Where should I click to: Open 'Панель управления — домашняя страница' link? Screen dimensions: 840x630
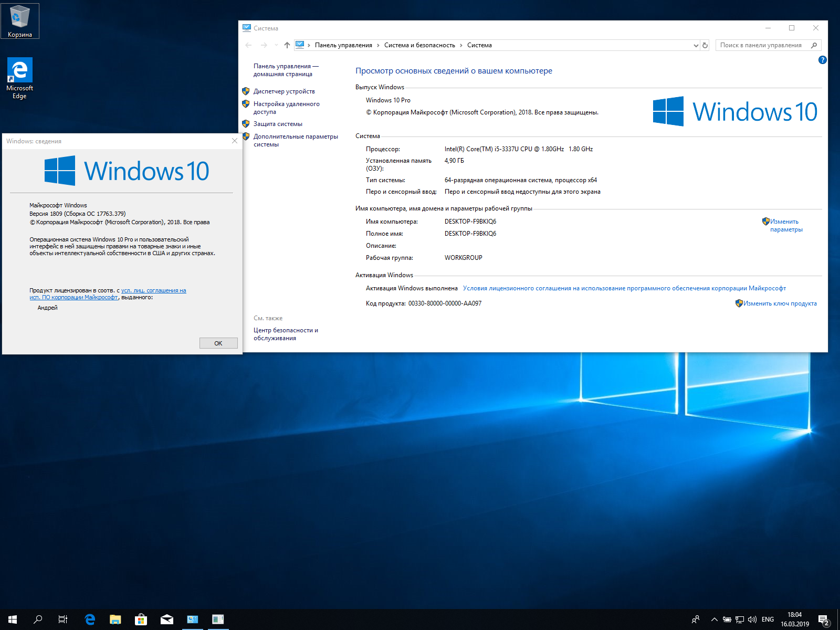click(x=286, y=70)
